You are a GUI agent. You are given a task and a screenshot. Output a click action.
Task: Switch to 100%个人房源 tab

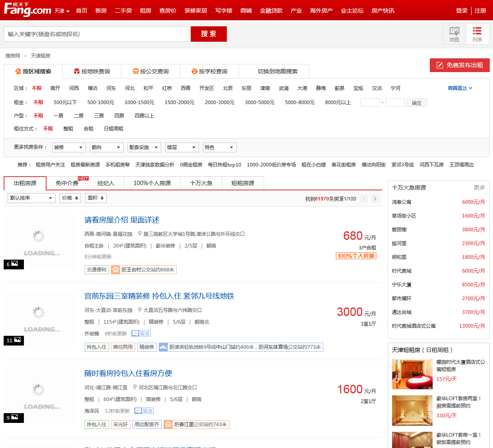pos(152,183)
